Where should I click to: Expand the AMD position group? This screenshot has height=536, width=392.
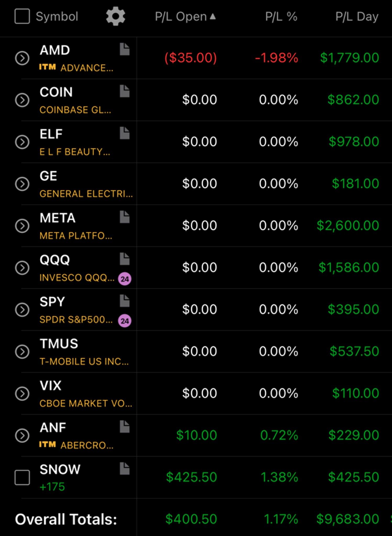[x=22, y=58]
